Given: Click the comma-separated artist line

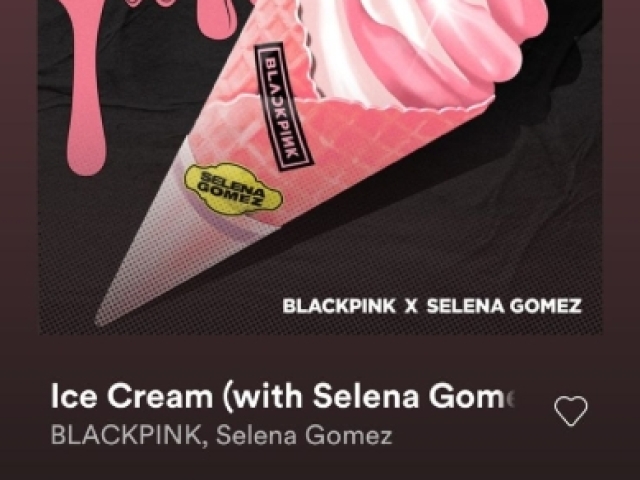Looking at the screenshot, I should click(222, 435).
